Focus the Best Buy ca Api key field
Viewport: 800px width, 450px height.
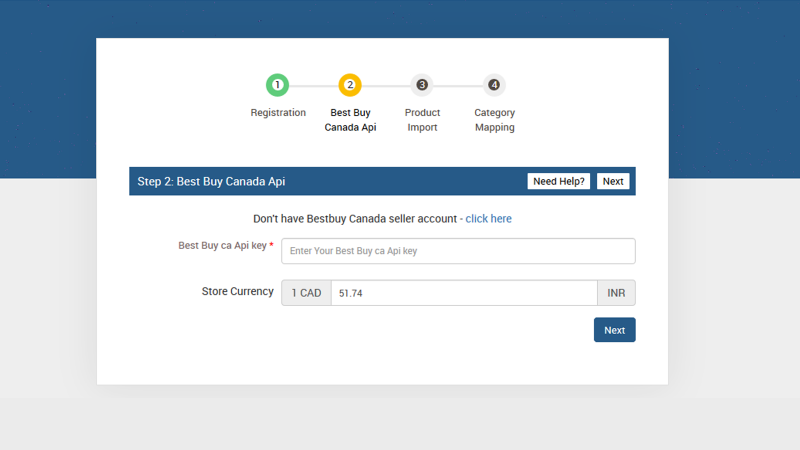click(x=458, y=251)
